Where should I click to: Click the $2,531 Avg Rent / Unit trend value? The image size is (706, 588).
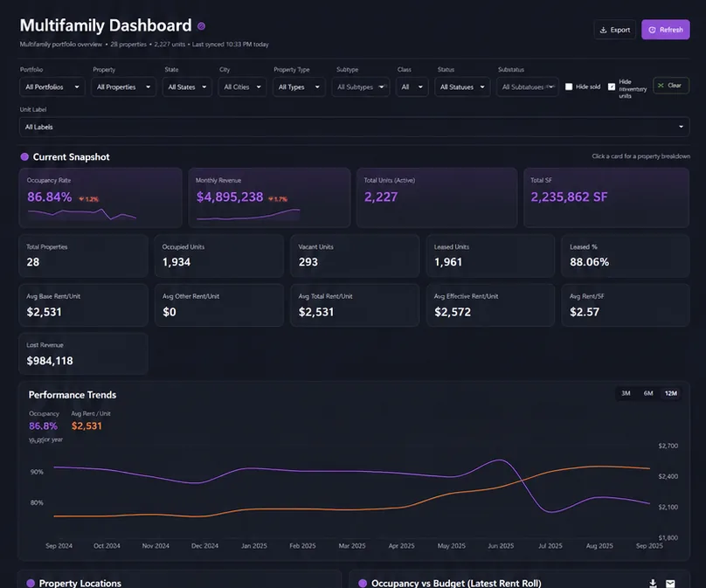[x=87, y=425]
